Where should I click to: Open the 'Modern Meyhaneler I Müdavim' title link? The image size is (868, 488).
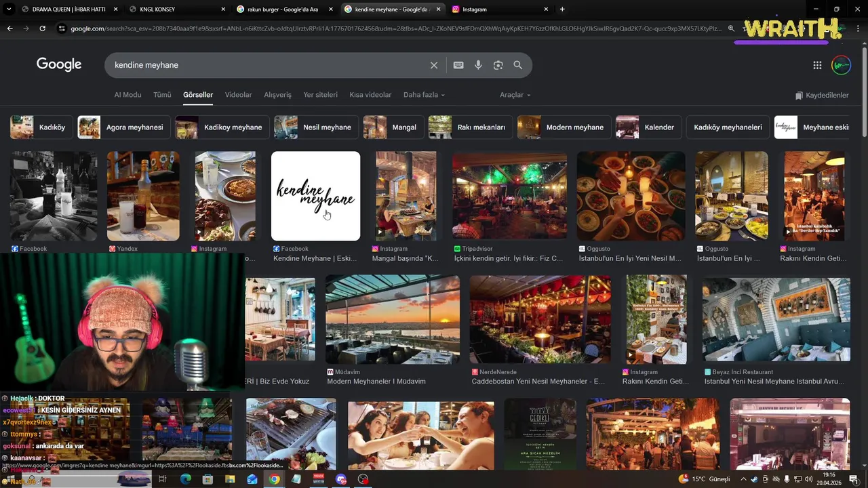376,382
